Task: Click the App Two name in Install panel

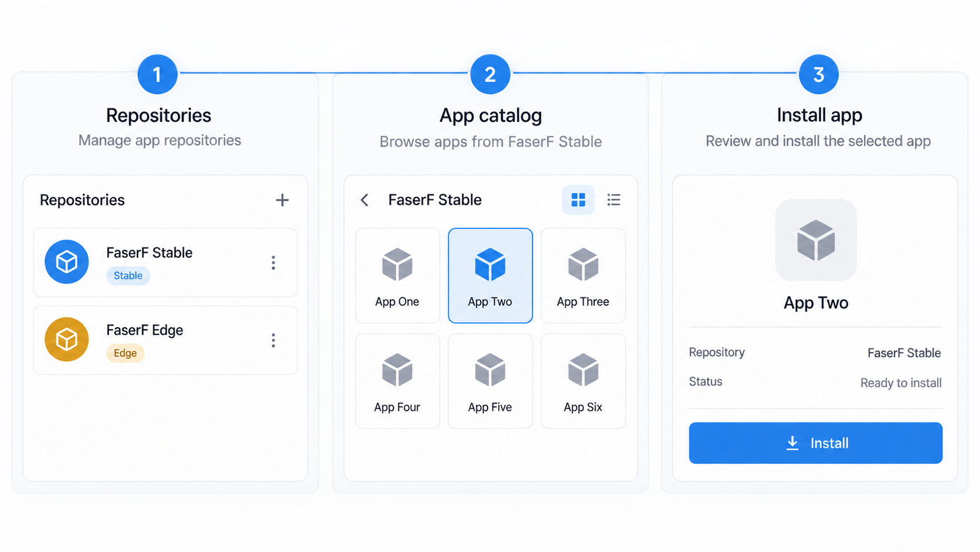Action: [816, 303]
